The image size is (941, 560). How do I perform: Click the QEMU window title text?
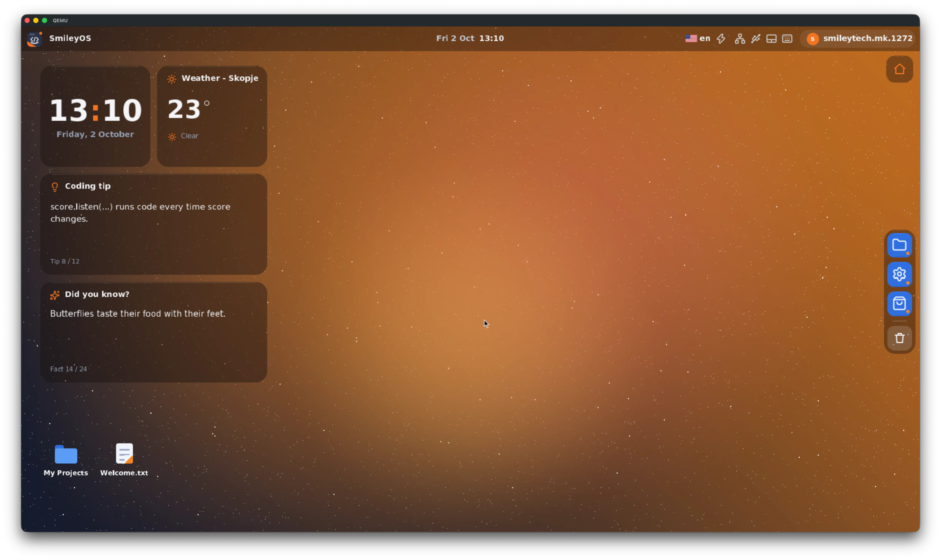[x=60, y=20]
